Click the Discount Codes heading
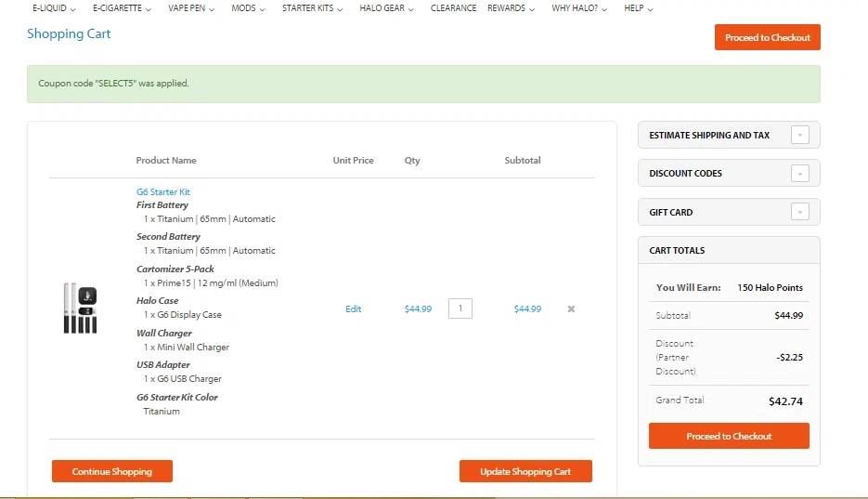Viewport: 868px width, 499px height. (x=685, y=174)
